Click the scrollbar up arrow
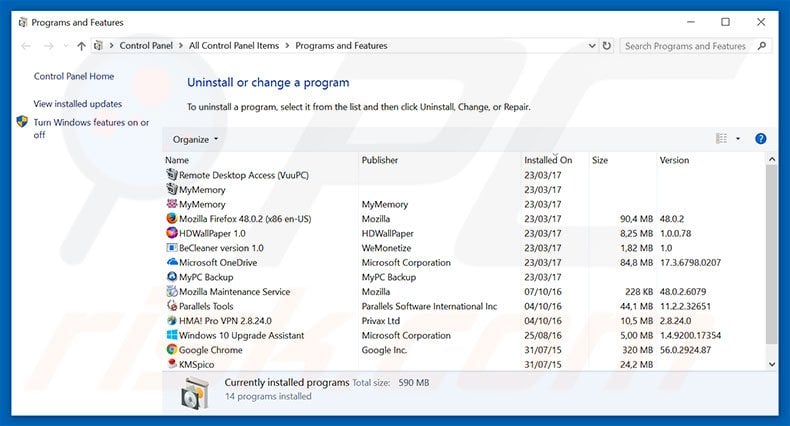 coord(771,159)
